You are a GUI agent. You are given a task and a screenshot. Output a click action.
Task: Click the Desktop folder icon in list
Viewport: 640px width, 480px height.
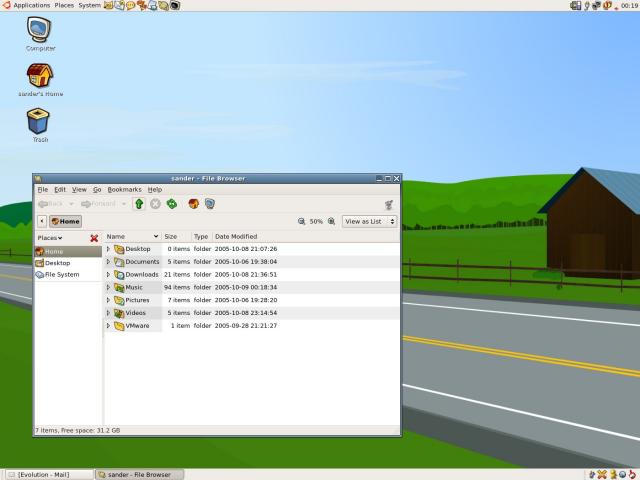[119, 249]
